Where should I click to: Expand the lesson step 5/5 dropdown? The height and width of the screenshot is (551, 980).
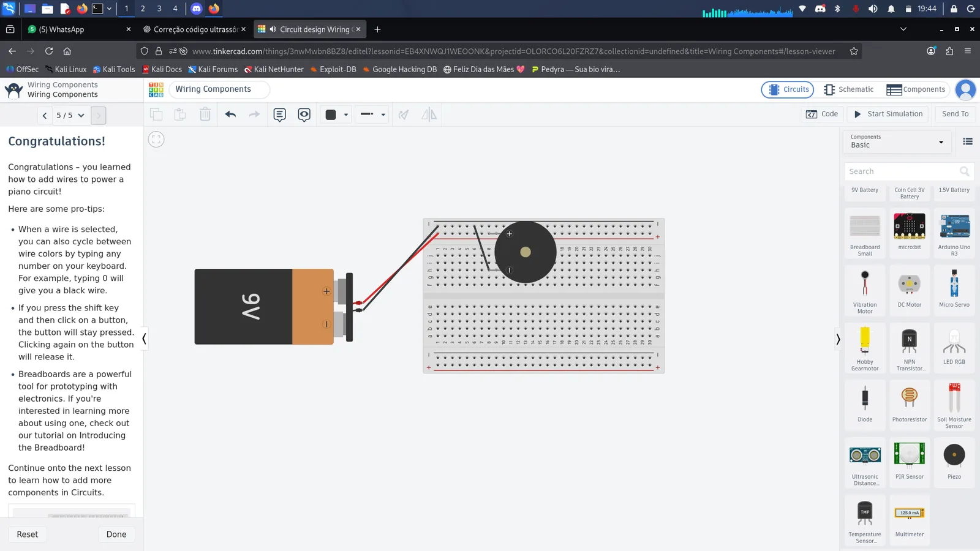click(x=70, y=115)
